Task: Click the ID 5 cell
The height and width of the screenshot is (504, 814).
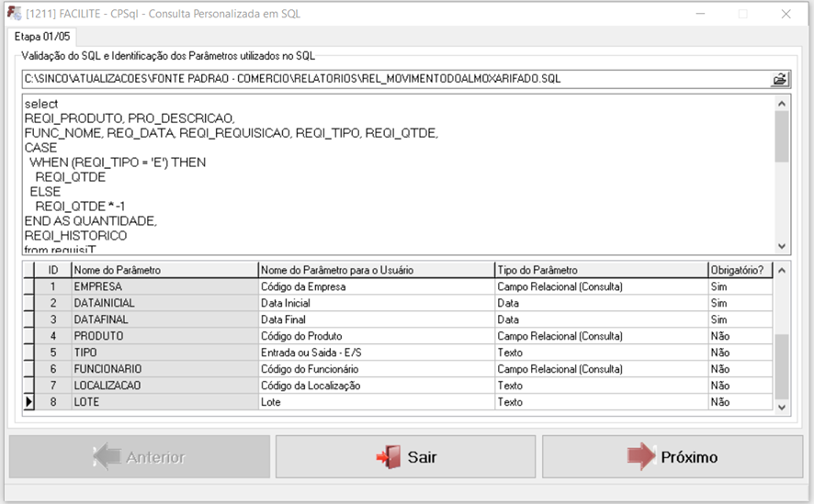Action: (x=53, y=353)
